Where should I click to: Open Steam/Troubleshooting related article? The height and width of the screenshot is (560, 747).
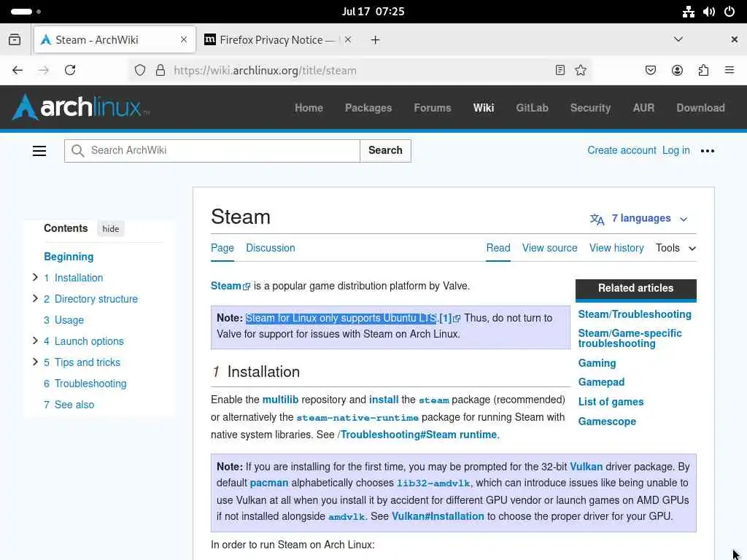coord(635,314)
